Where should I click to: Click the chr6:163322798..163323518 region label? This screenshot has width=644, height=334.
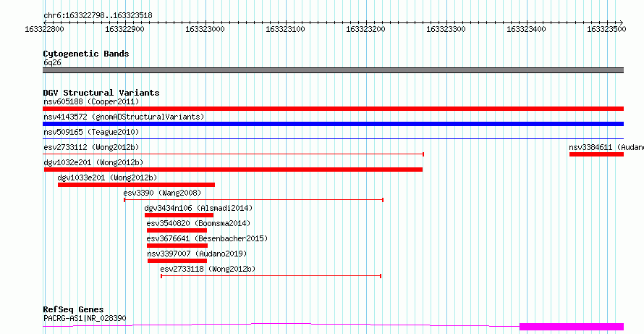point(98,16)
